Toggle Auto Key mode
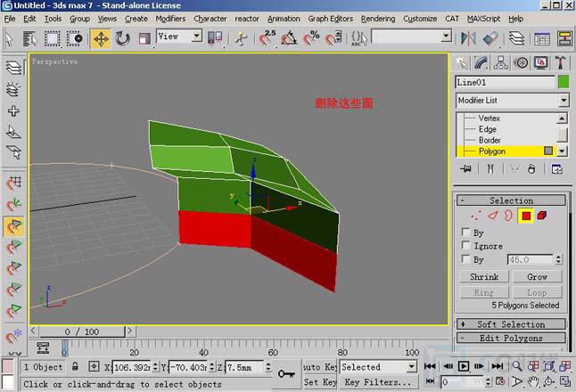 tap(320, 367)
